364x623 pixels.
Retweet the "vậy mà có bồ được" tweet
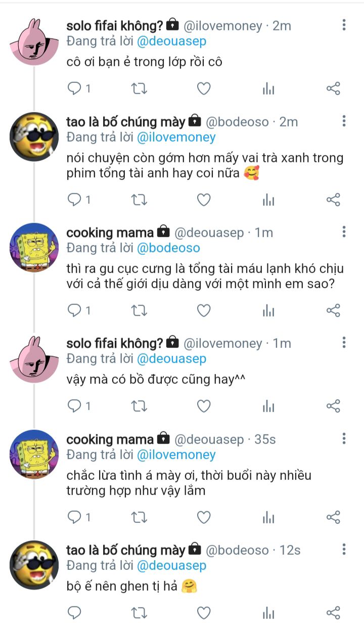click(139, 406)
